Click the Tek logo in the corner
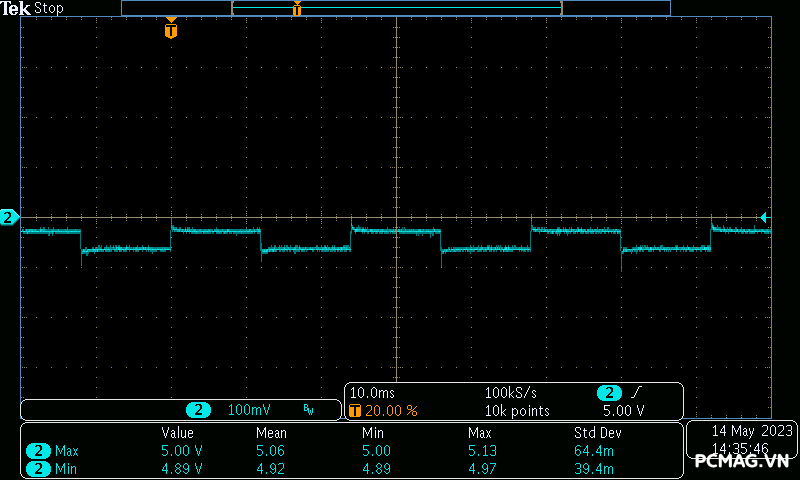This screenshot has width=800, height=480. (16, 8)
